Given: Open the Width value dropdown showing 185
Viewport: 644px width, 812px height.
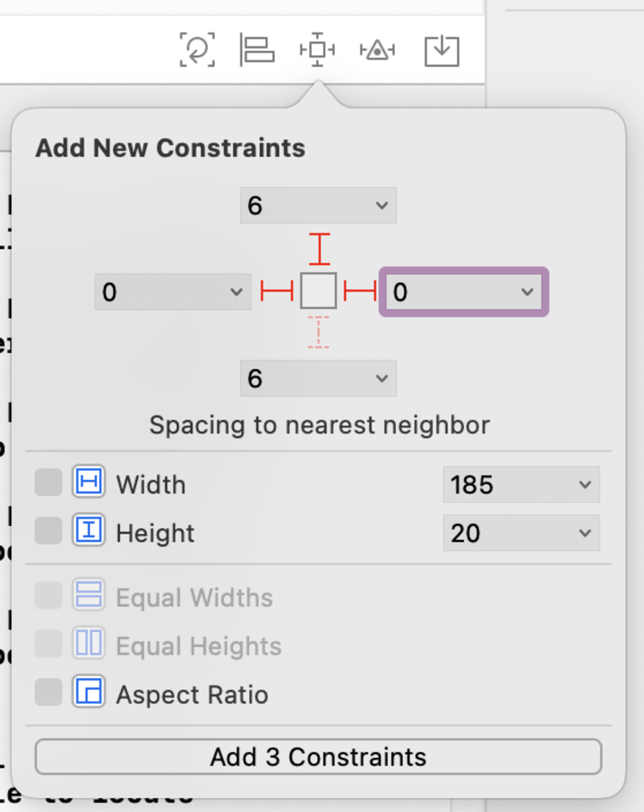Looking at the screenshot, I should [520, 484].
